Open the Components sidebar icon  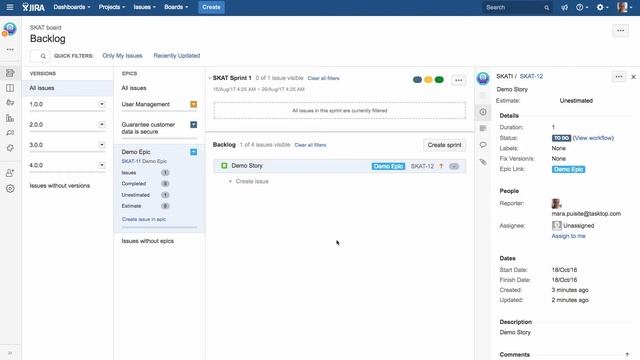(10, 148)
